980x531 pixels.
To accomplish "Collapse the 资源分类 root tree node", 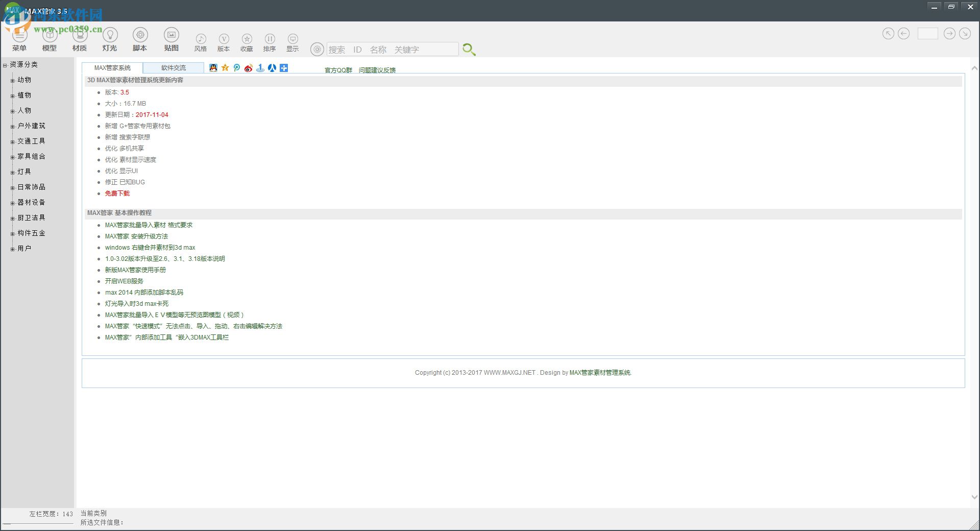I will (5, 65).
